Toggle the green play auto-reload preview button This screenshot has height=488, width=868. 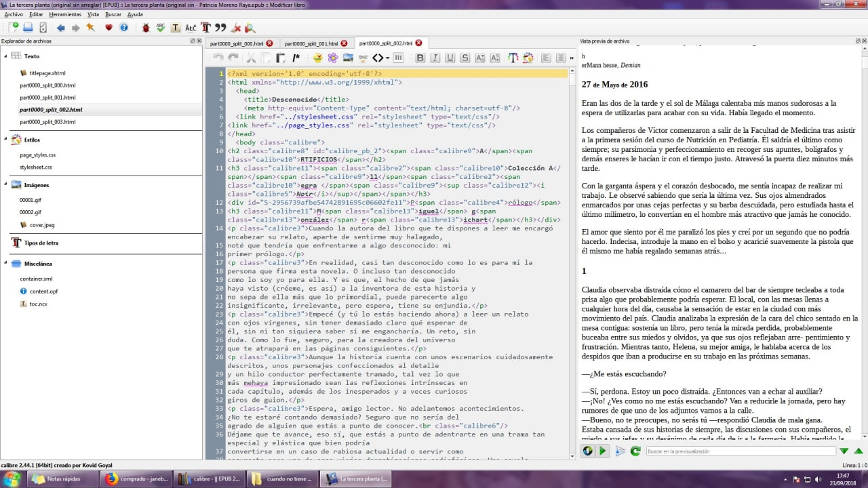602,451
